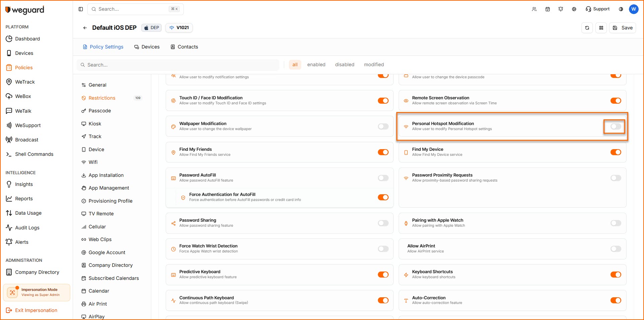Click the Save button

623,28
